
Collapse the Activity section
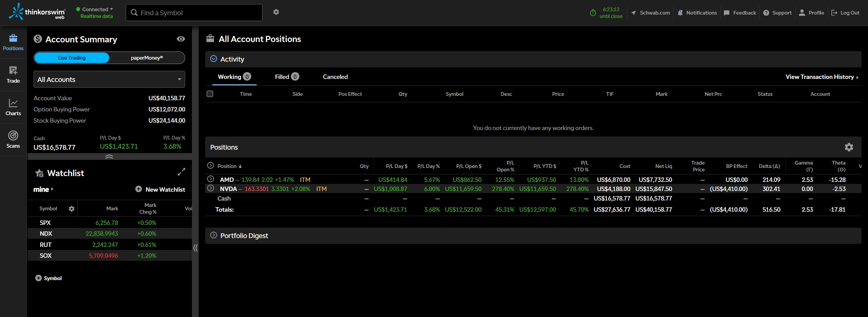(x=214, y=59)
